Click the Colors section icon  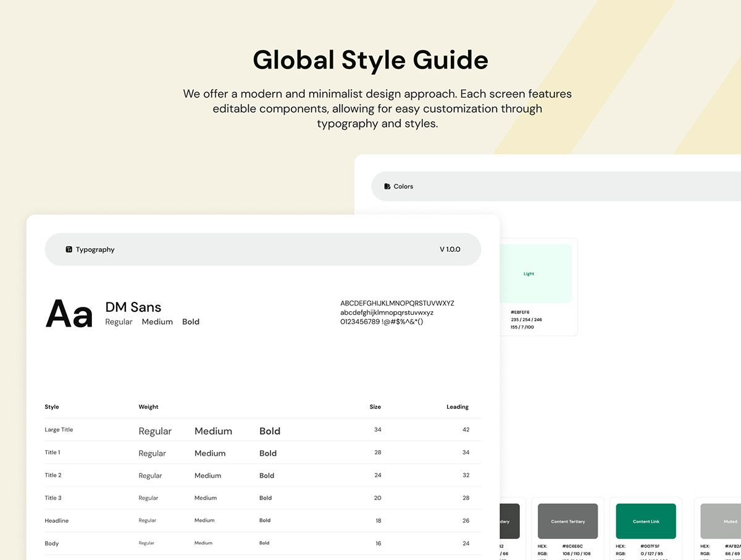(x=387, y=186)
